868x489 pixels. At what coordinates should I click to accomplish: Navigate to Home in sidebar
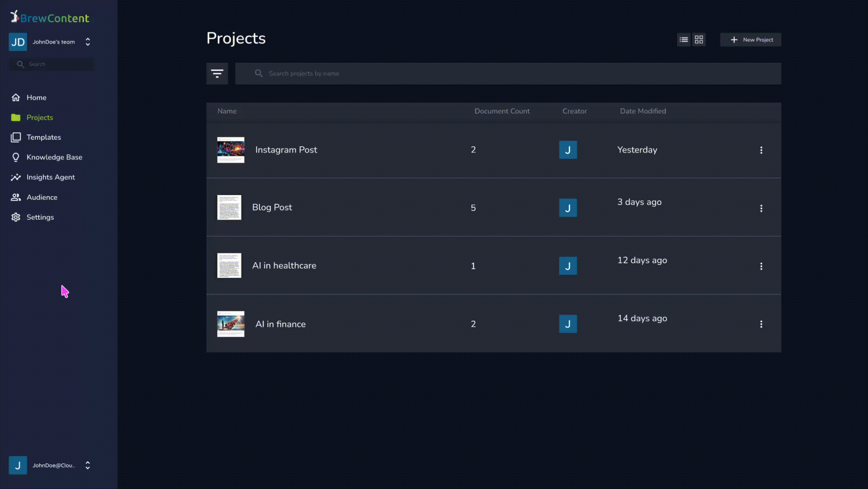(36, 97)
